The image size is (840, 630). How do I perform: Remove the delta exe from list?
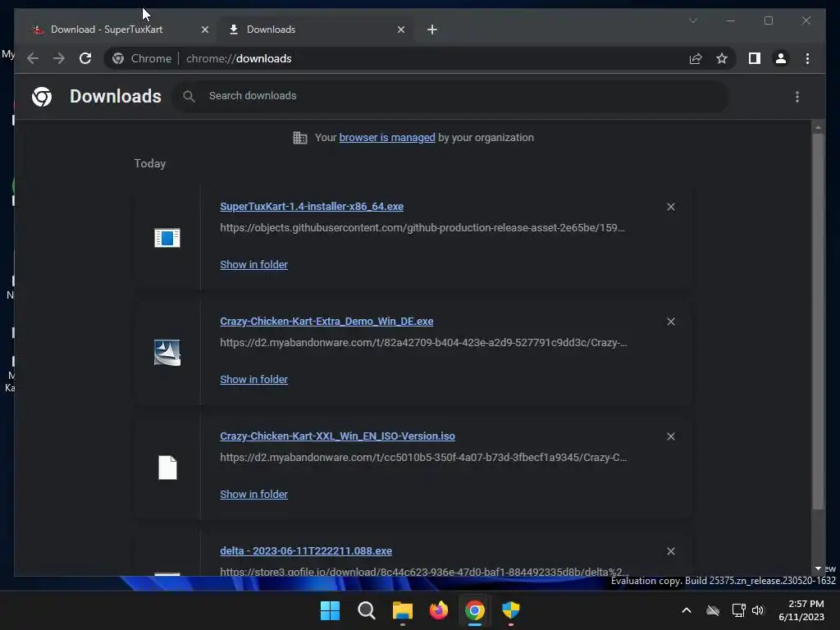pos(671,551)
